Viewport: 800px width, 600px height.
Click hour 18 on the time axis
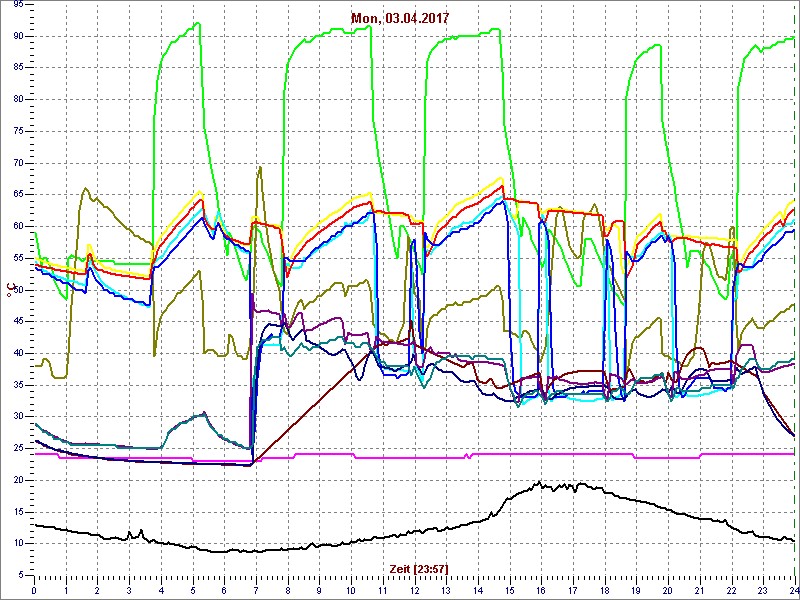point(605,591)
